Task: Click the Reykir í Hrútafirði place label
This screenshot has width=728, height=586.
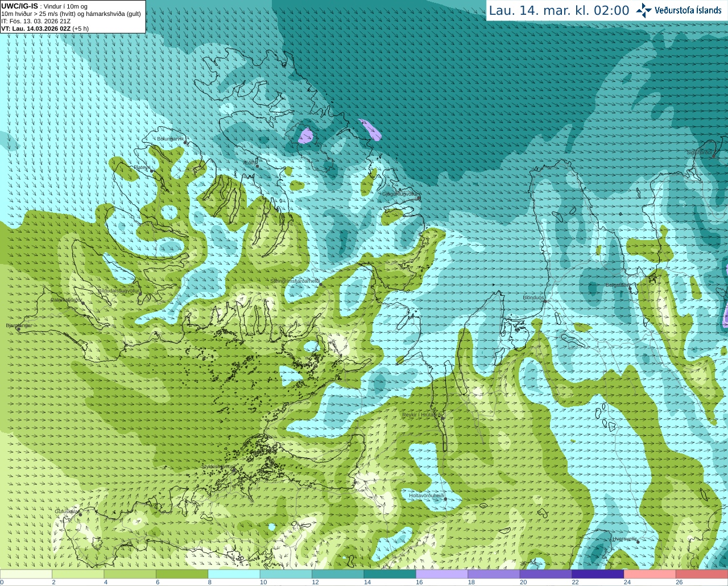Action: point(422,415)
